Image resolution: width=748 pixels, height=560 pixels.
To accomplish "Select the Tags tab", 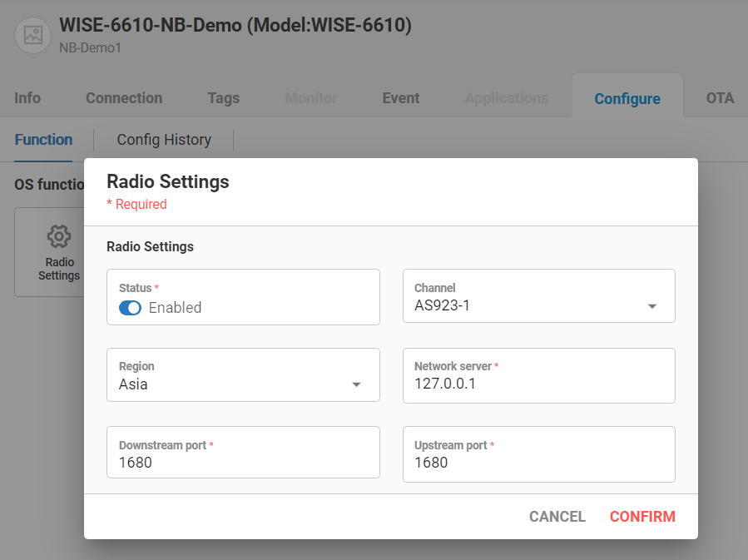I will tap(223, 97).
